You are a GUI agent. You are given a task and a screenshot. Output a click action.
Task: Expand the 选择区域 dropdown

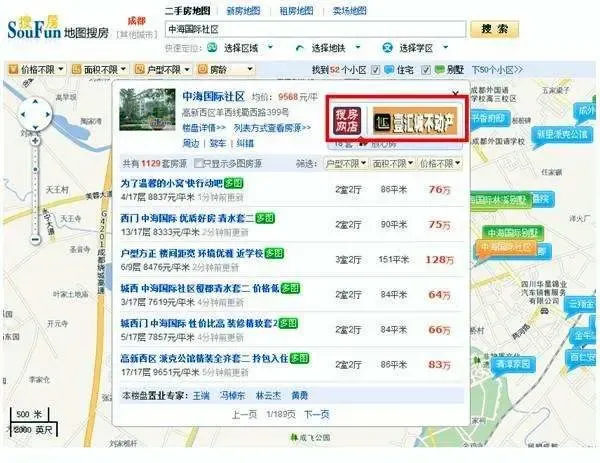[x=270, y=48]
